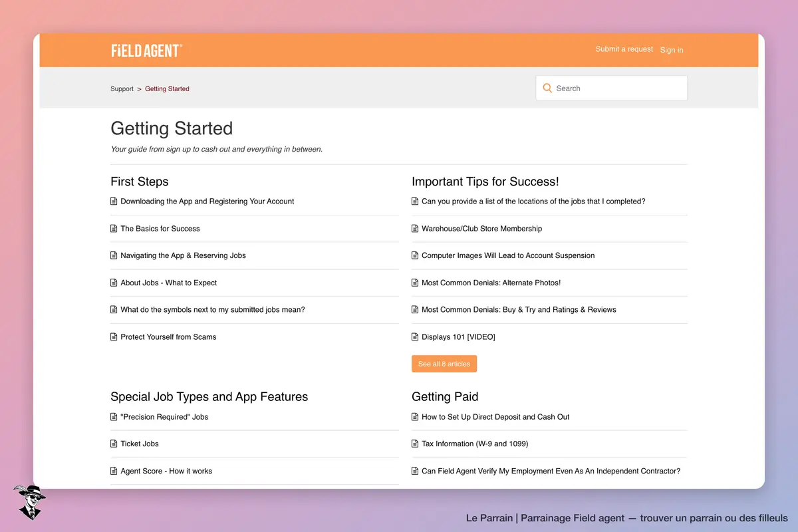Open Most Common Denials: Alternate Photos! article

(491, 283)
